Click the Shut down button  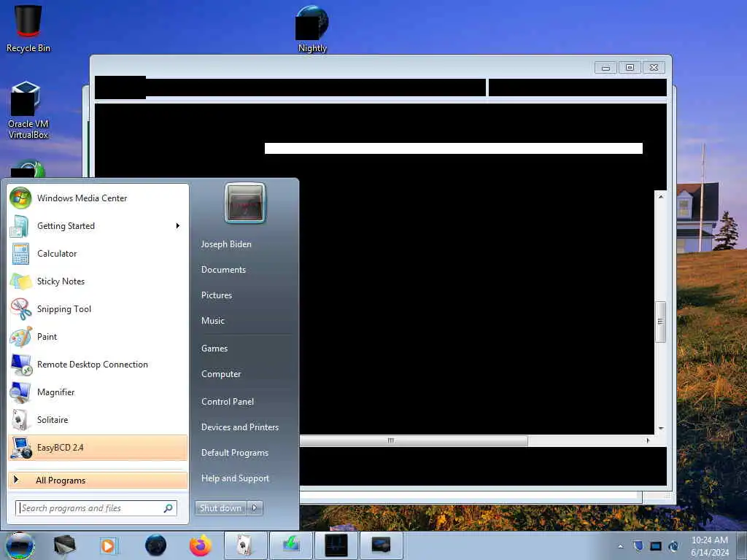(x=220, y=508)
